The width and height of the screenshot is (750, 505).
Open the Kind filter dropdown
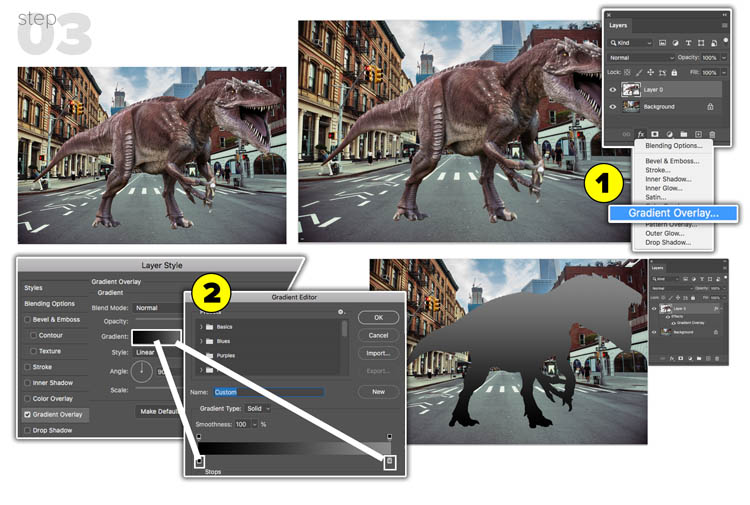(631, 43)
